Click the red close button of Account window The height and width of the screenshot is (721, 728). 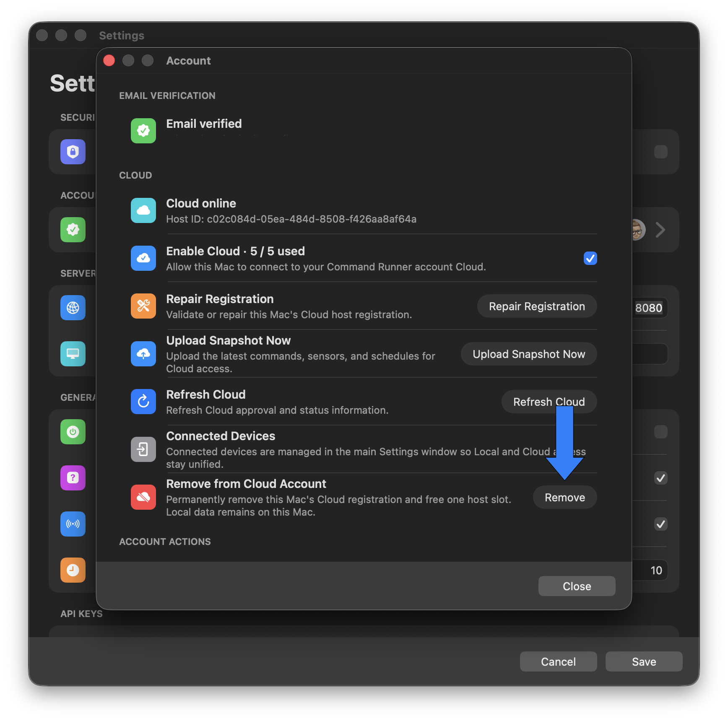[109, 61]
